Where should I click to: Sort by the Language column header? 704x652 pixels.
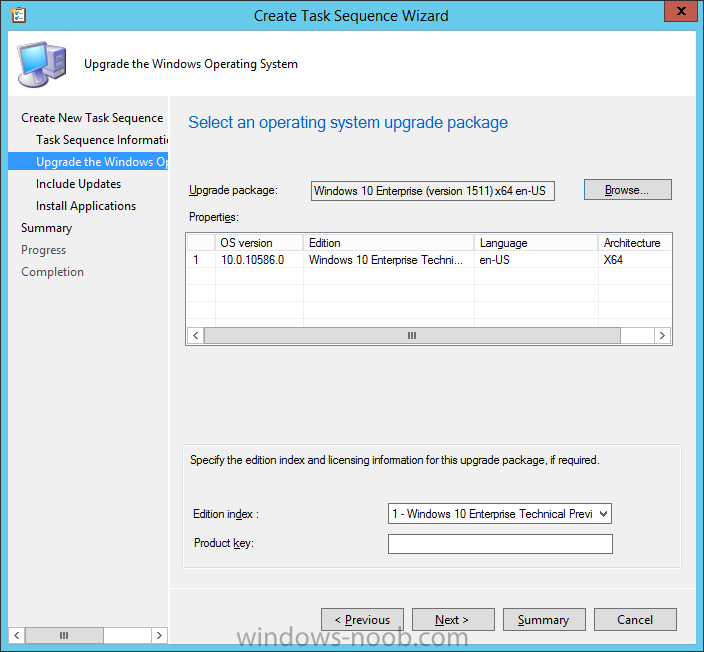tap(536, 242)
